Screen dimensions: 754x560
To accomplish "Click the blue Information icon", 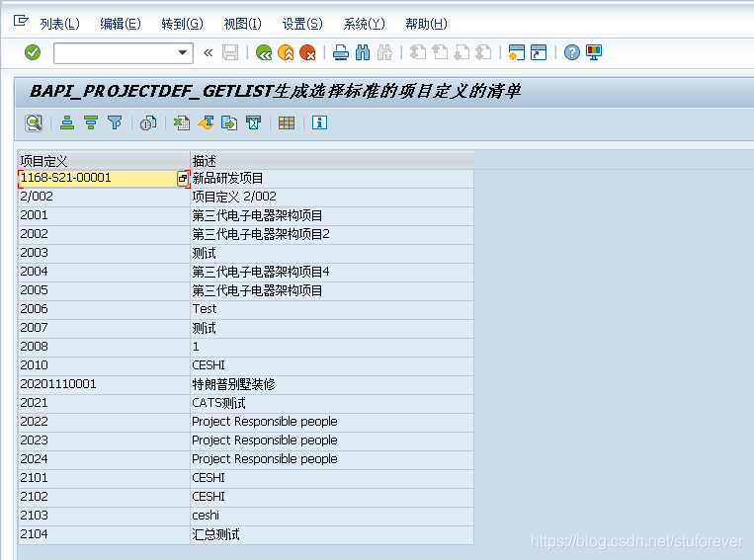I will 320,122.
